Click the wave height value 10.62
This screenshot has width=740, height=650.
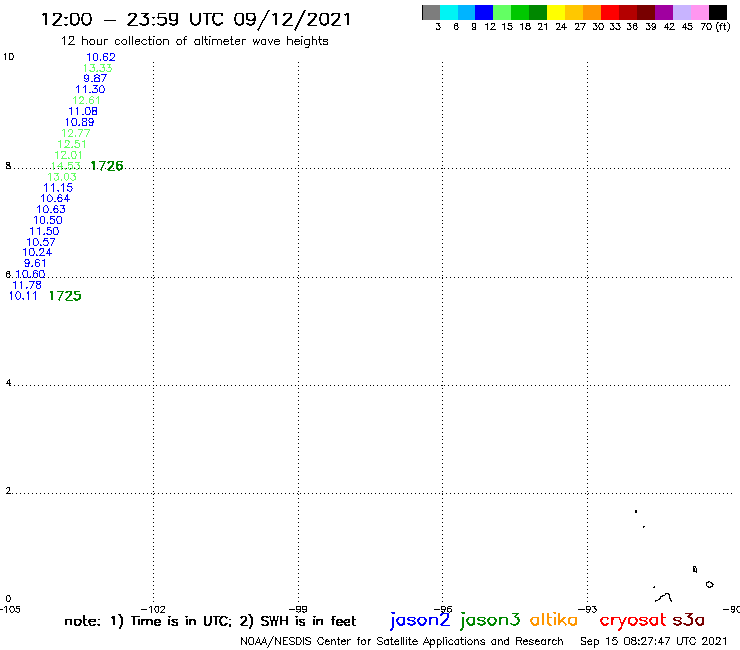coord(101,57)
